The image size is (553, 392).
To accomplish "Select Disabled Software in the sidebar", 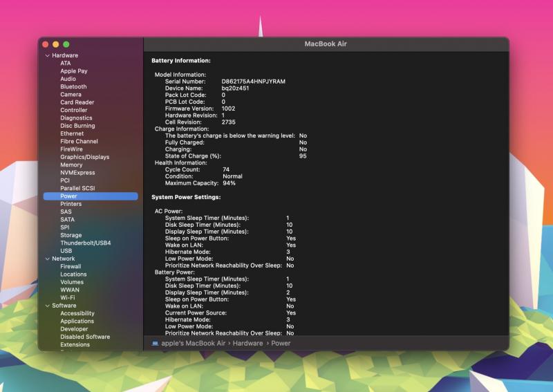I will [85, 337].
